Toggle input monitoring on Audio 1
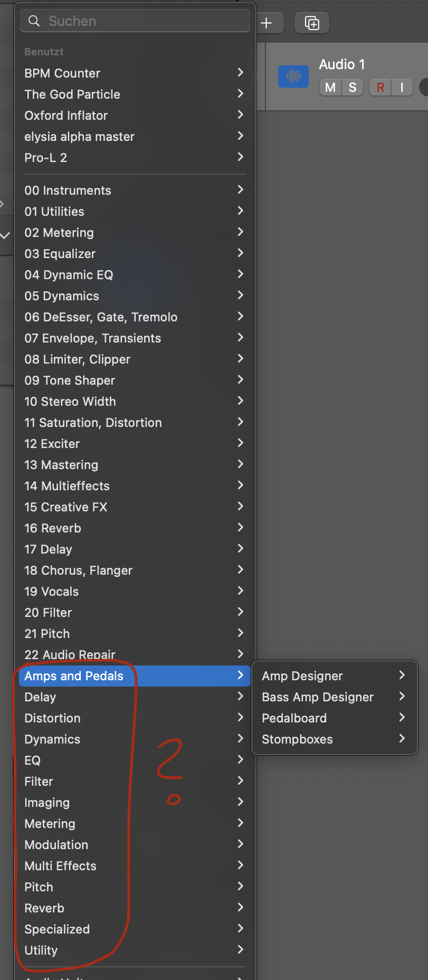The image size is (428, 980). tap(402, 87)
